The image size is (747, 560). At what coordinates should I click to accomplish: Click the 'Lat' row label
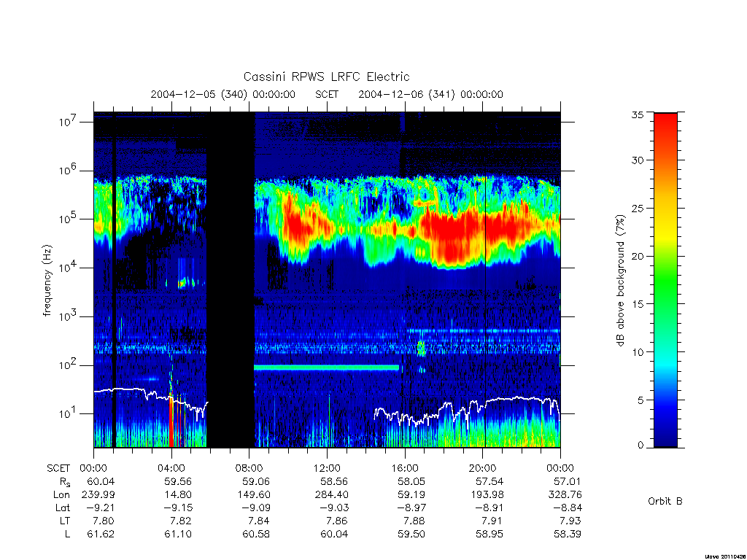click(63, 507)
